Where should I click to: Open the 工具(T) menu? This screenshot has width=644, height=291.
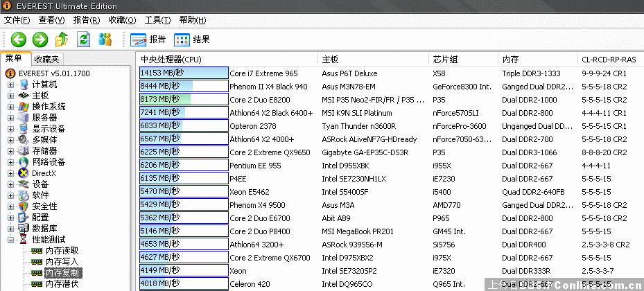point(158,20)
